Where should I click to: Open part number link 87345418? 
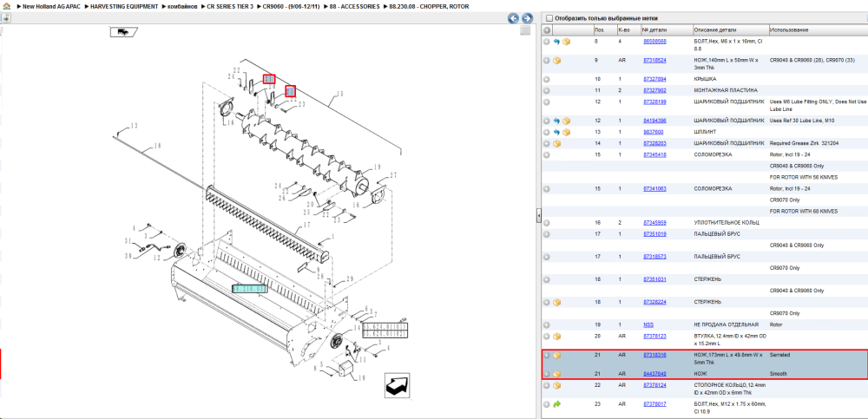coord(654,154)
